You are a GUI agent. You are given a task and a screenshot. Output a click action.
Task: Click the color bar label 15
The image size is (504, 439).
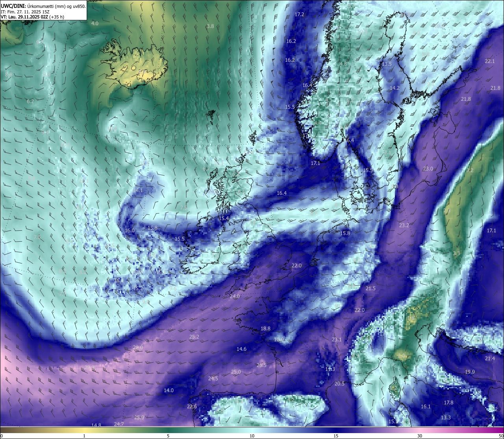pyautogui.click(x=336, y=436)
